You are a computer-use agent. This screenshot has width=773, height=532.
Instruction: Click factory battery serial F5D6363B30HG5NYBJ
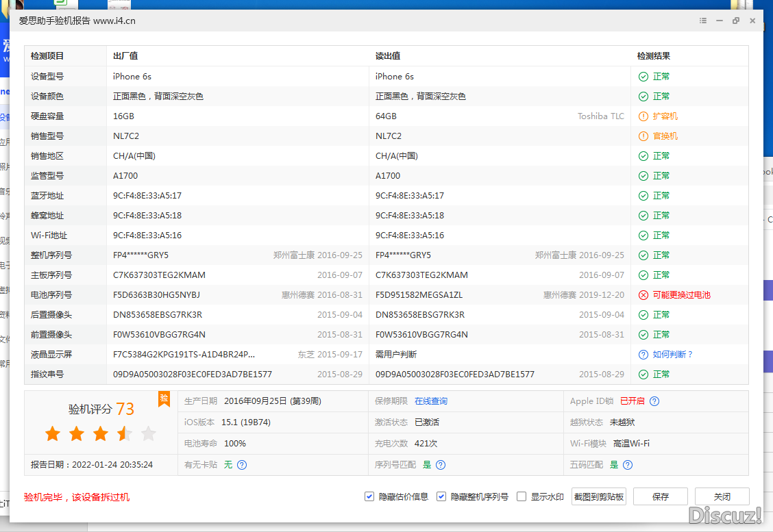coord(156,295)
